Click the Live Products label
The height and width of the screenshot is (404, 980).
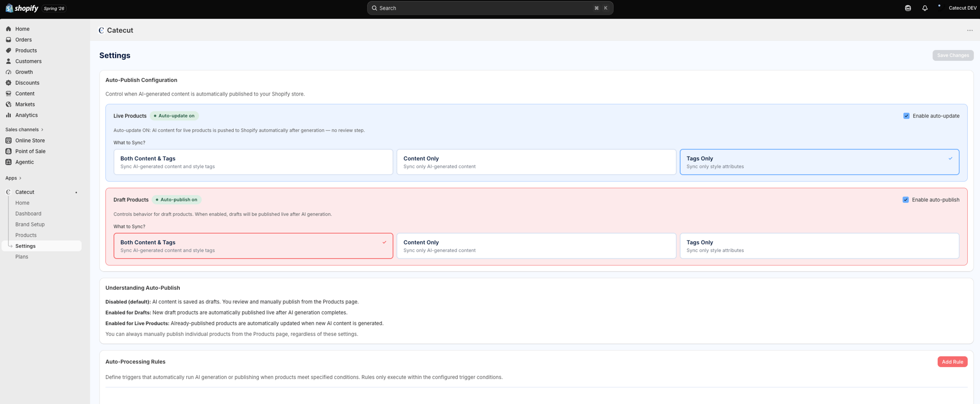[130, 116]
